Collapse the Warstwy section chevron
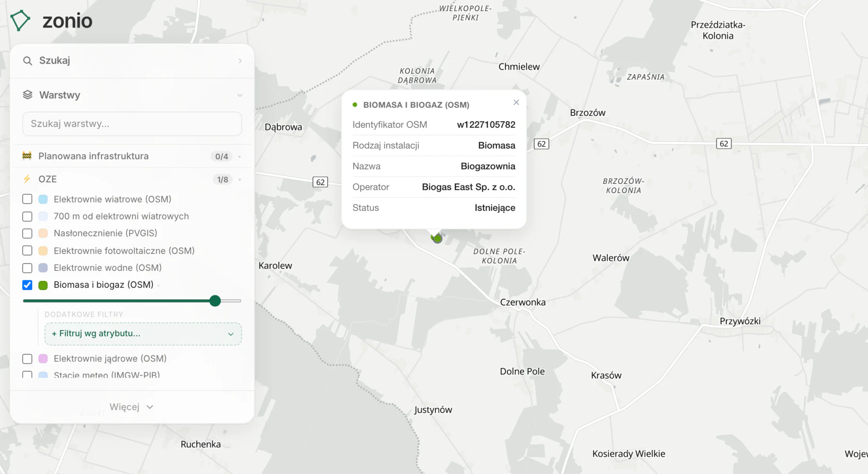This screenshot has height=474, width=868. (240, 95)
